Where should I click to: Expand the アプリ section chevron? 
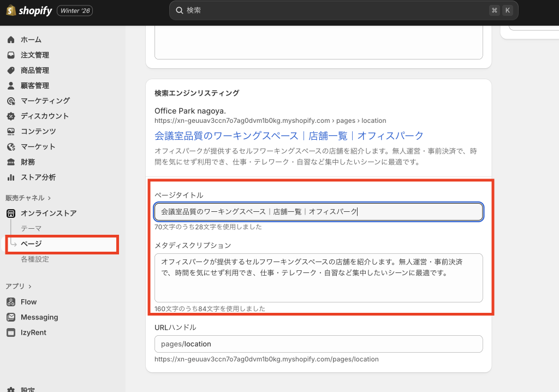click(x=30, y=286)
